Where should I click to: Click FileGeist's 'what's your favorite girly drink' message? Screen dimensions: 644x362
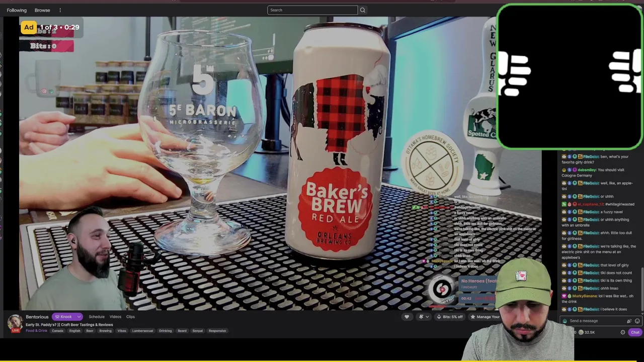pos(595,159)
